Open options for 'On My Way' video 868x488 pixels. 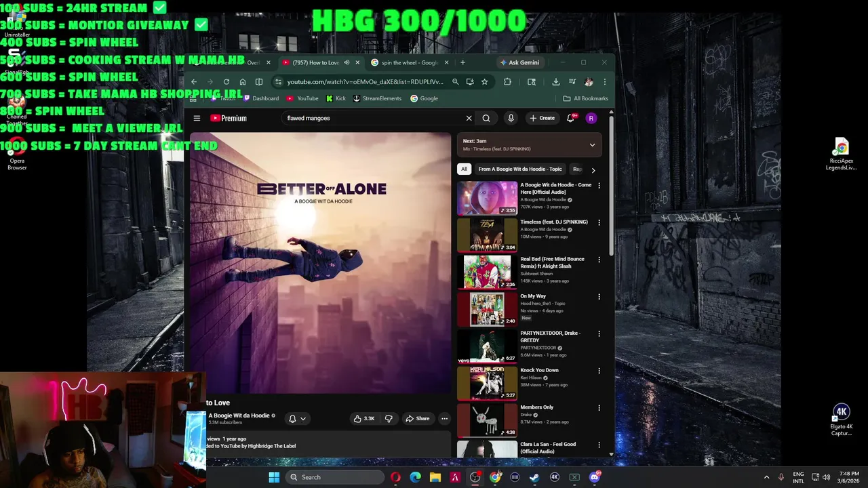[599, 296]
